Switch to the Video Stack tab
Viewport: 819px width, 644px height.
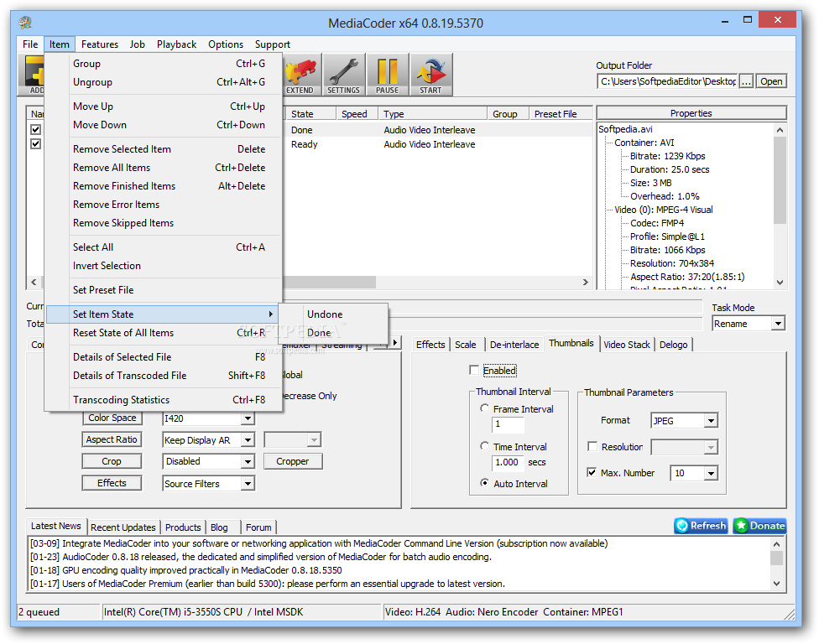point(626,345)
